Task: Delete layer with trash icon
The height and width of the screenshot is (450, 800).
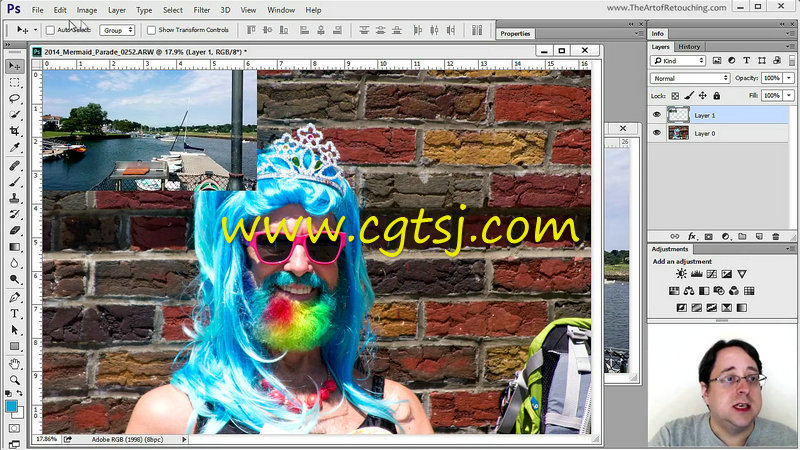Action: [x=776, y=237]
